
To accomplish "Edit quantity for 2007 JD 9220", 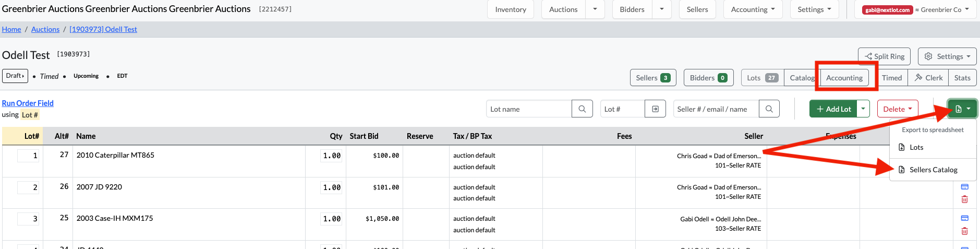I will tap(332, 187).
